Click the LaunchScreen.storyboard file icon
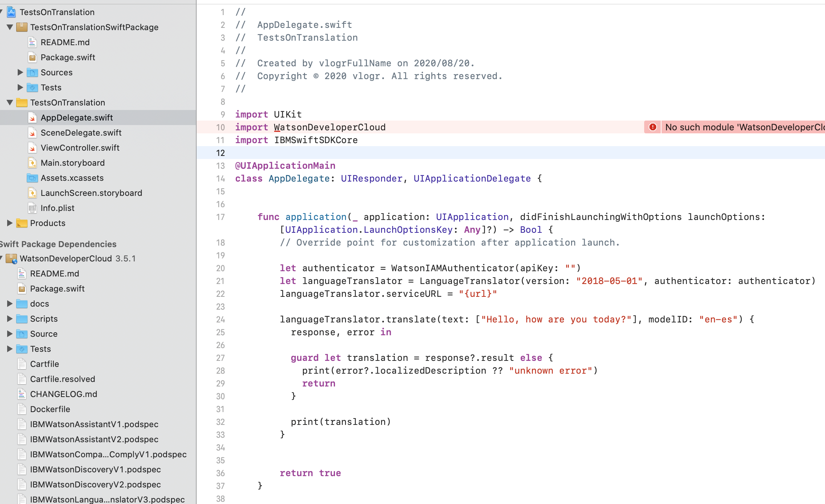 [x=32, y=193]
